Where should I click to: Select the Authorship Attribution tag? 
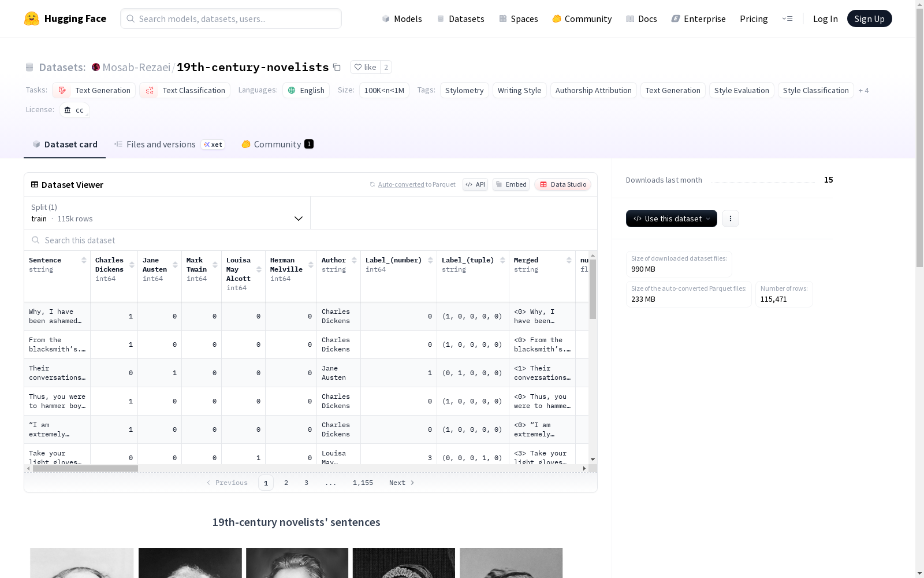coord(593,90)
